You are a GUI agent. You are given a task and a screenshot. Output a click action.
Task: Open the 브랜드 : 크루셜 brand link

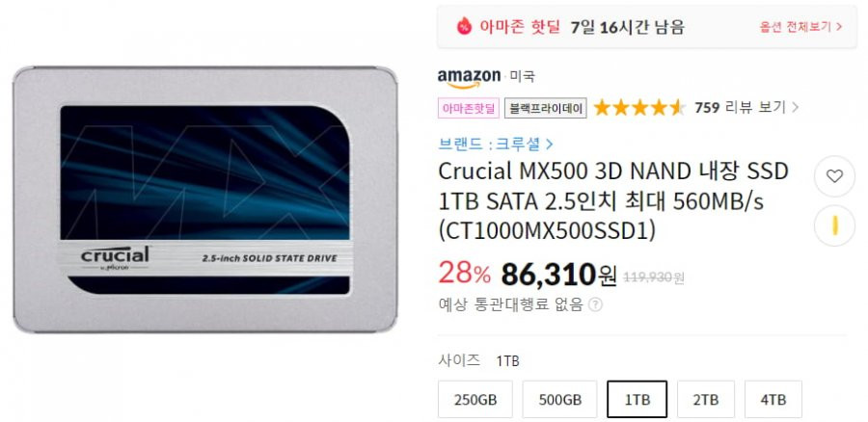tap(496, 145)
